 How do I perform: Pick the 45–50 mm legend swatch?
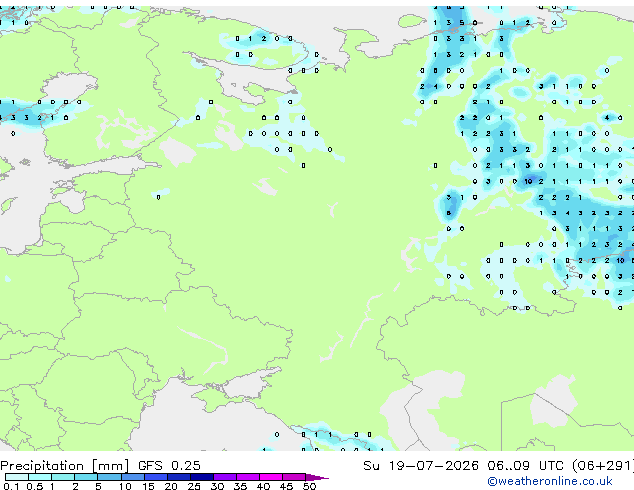[294, 477]
